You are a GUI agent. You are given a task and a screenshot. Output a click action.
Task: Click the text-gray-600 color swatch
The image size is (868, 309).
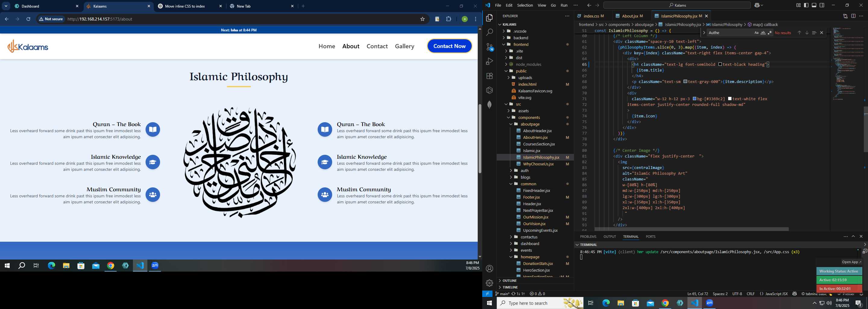(x=685, y=82)
